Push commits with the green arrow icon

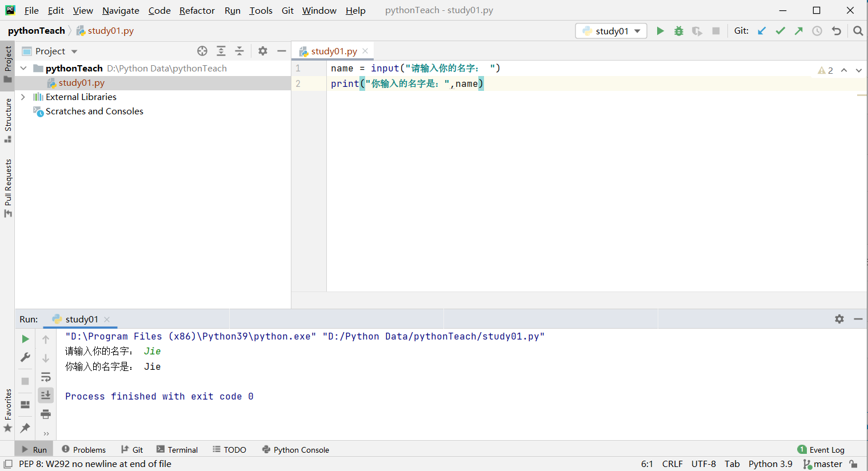pos(799,31)
